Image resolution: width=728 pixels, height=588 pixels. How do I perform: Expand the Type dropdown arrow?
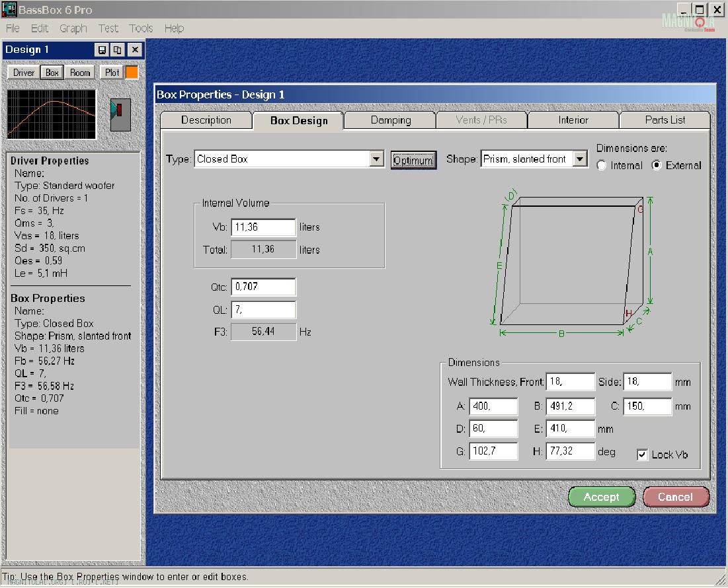(x=376, y=159)
